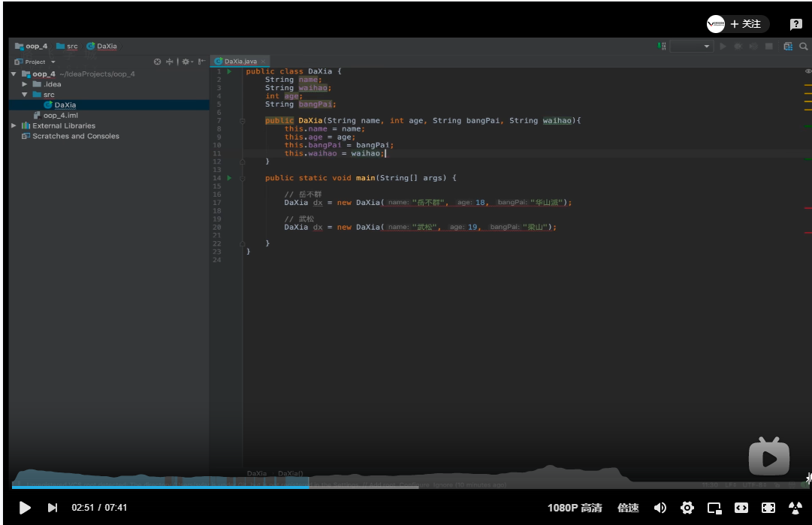Open the video player settings gear
Screen dimensions: 812x525
[687, 508]
